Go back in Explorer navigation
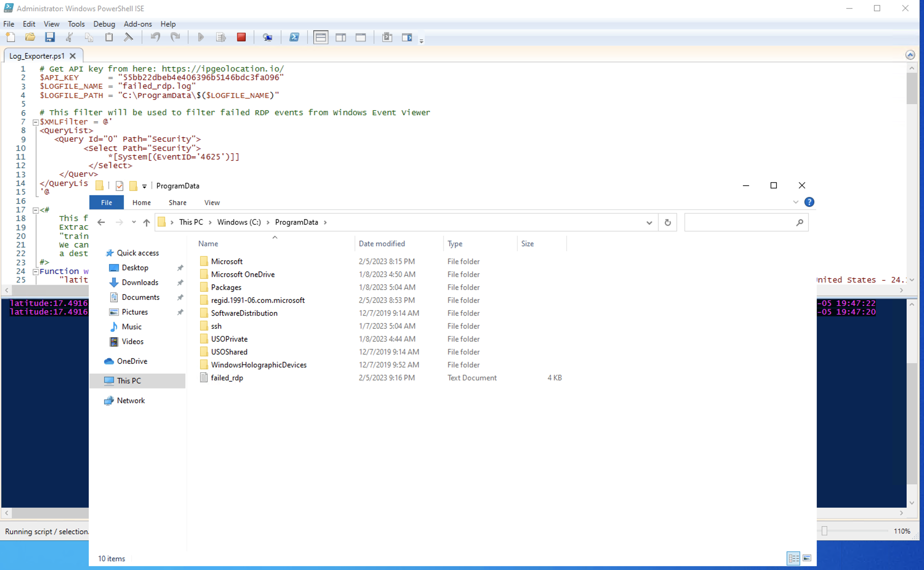Viewport: 924px width, 570px height. click(x=101, y=222)
